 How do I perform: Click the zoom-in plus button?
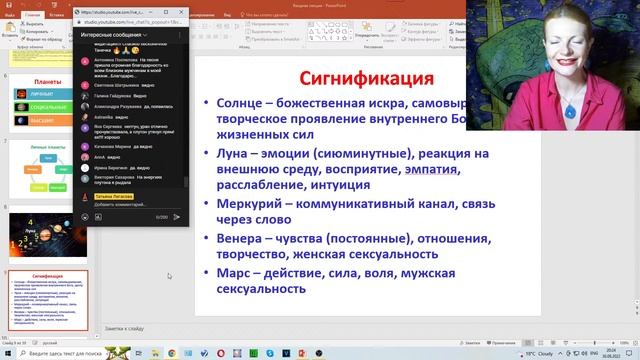click(x=613, y=343)
